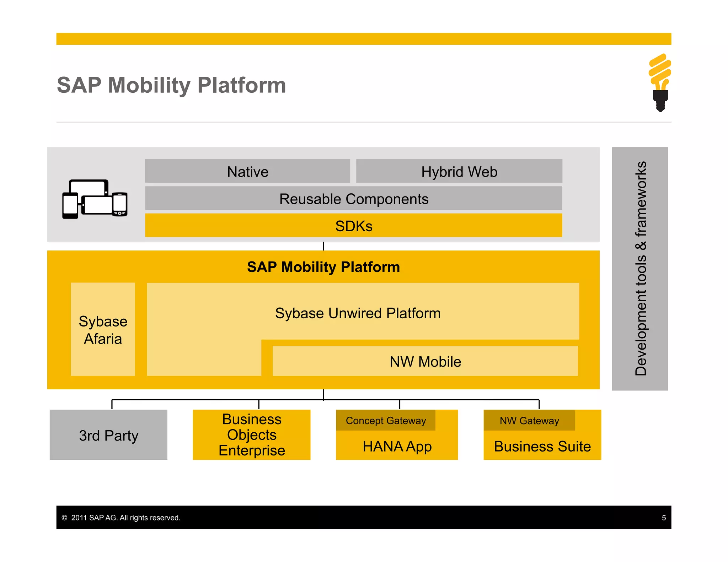
Task: Click the yellow SDKs bar
Action: click(x=353, y=226)
